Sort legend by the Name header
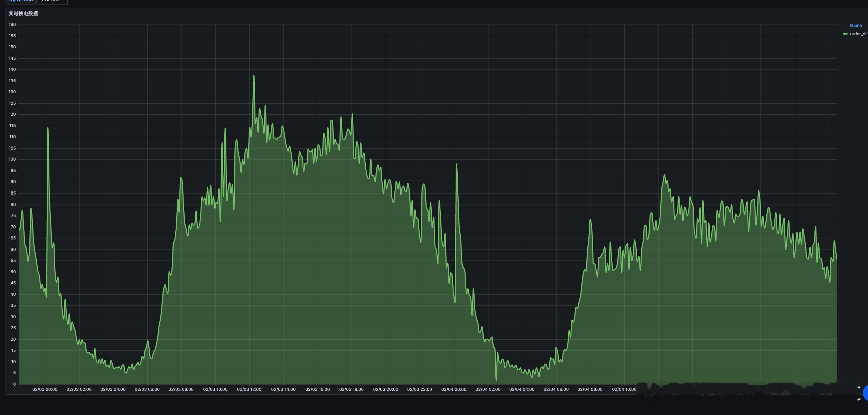This screenshot has width=868, height=415. [856, 26]
